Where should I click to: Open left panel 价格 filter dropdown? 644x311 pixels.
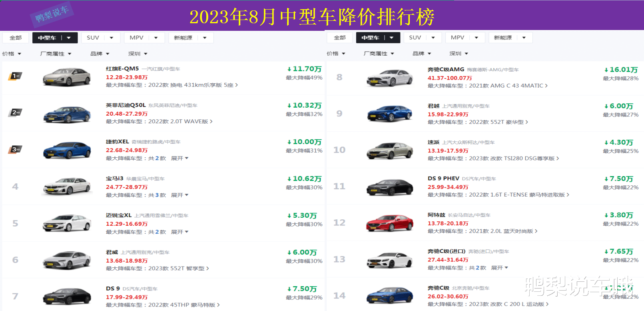tap(12, 54)
